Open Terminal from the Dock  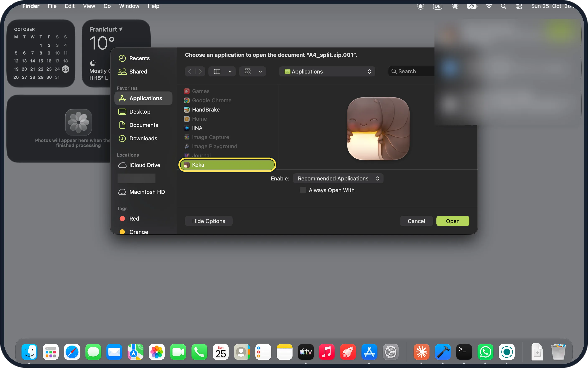coord(464,352)
